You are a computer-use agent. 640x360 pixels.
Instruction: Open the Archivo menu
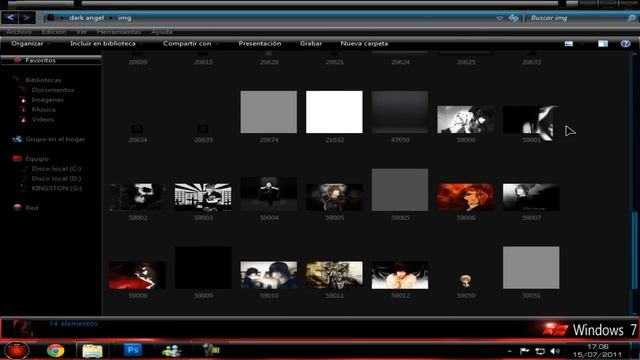tap(19, 31)
